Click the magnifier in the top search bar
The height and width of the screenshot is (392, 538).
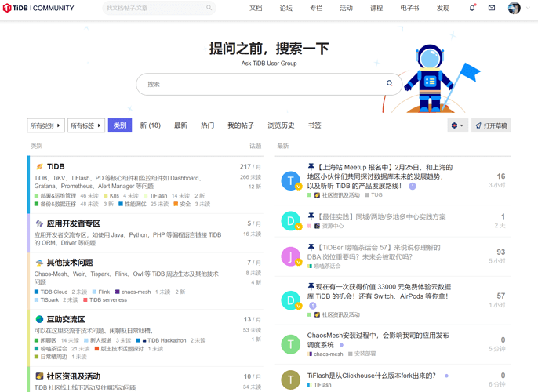pos(209,8)
